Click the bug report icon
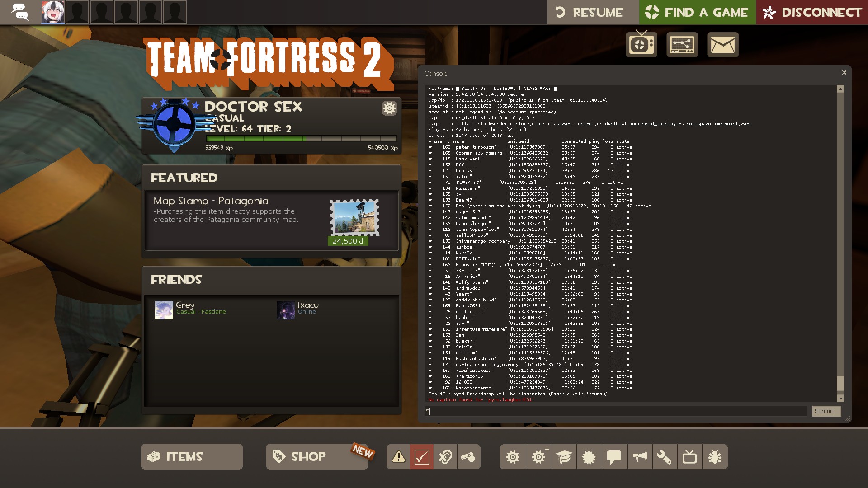This screenshot has width=868, height=488. (x=715, y=457)
